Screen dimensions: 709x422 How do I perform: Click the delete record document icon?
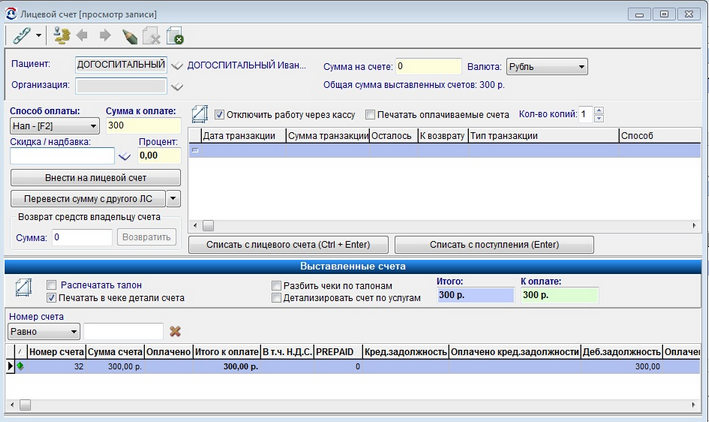(x=152, y=36)
